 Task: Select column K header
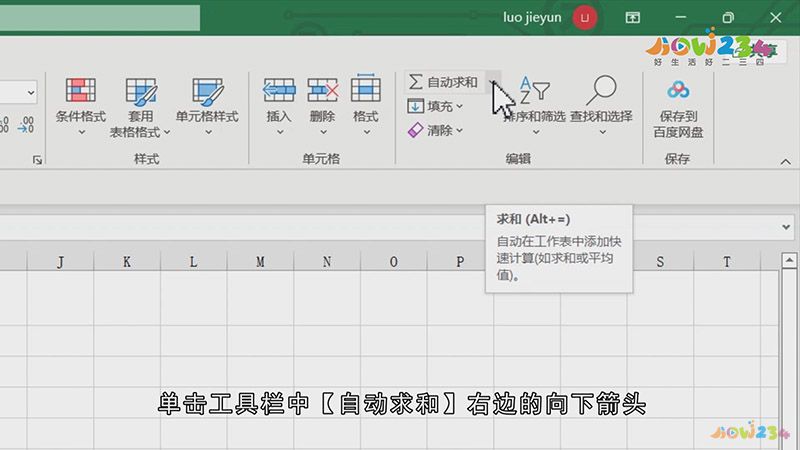tap(127, 262)
